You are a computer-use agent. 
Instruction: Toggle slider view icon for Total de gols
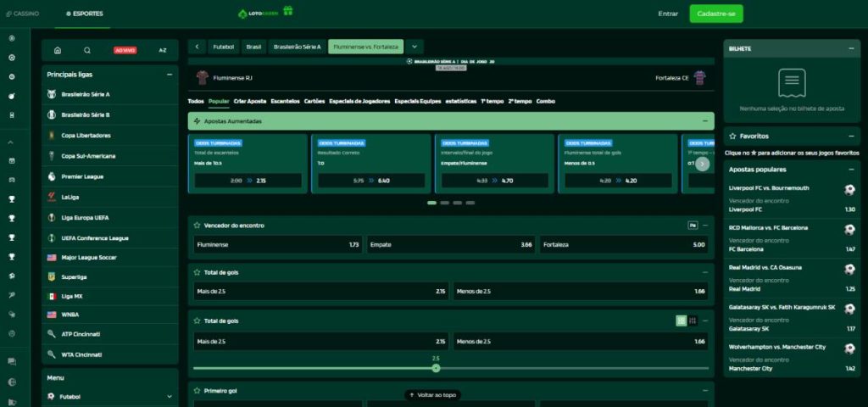click(693, 321)
